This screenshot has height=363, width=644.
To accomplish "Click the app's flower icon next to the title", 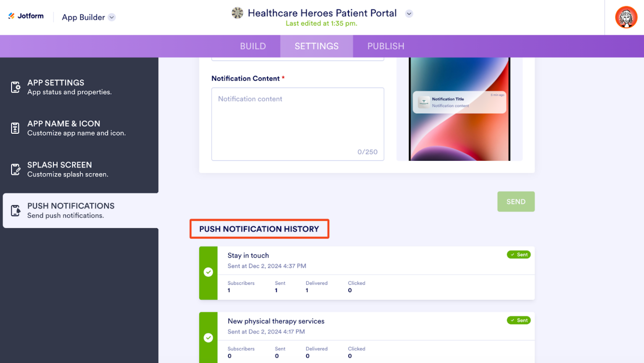I will click(237, 13).
